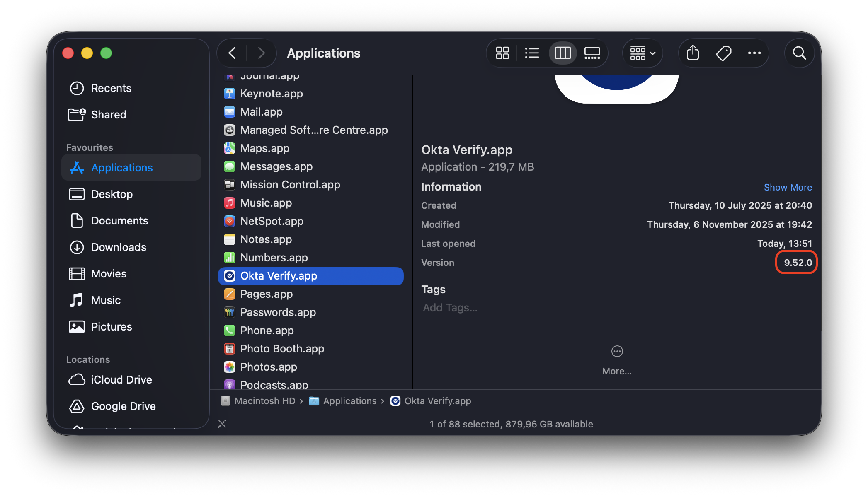The image size is (868, 497).
Task: Select Passwords.app in the column list
Action: tap(278, 312)
